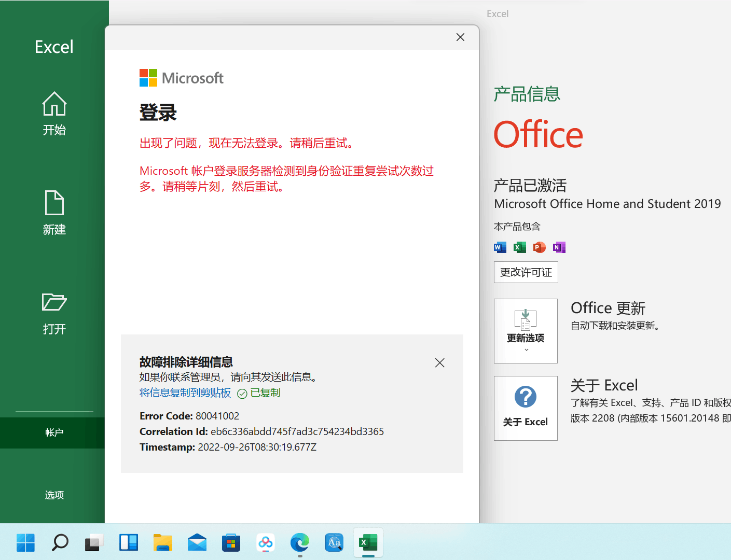Open Microsoft Store from taskbar
Screen dimensions: 731x560
point(231,543)
